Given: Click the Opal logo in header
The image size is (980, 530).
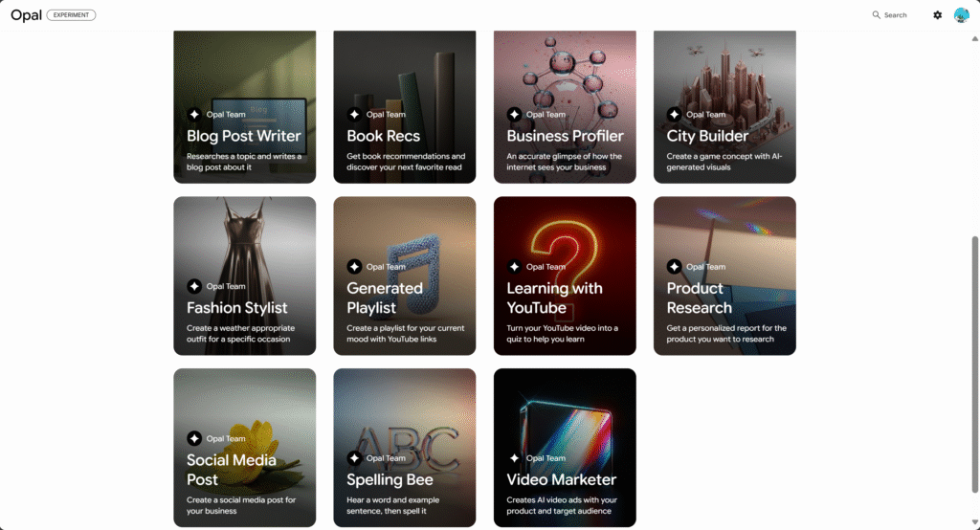Looking at the screenshot, I should (x=26, y=15).
